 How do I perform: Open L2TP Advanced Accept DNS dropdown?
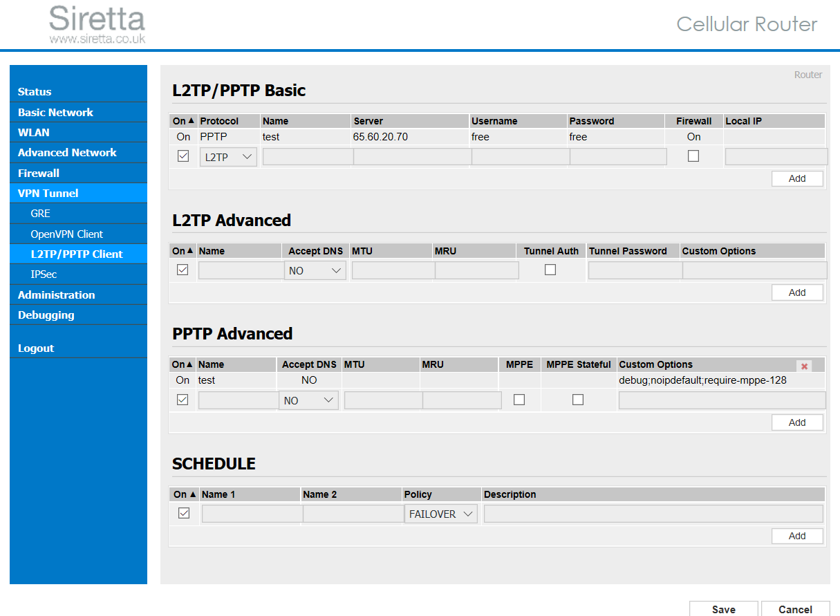(x=315, y=270)
